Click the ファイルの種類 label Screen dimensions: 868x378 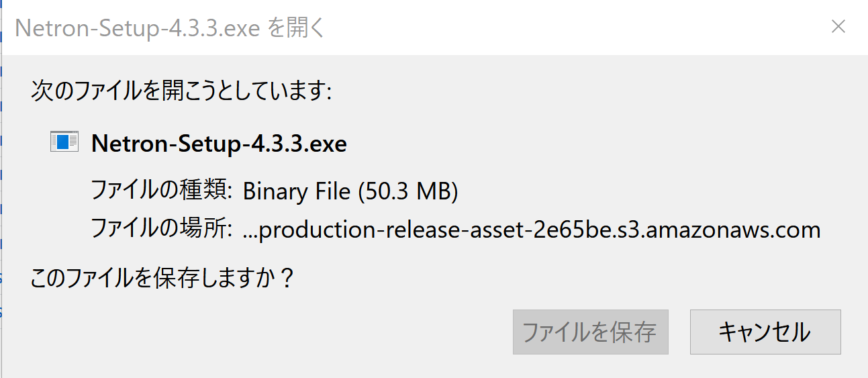[162, 191]
